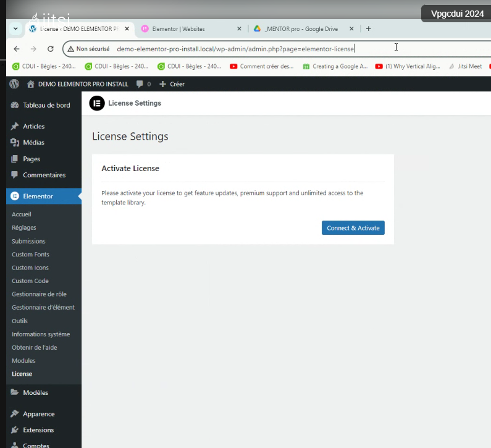Click the Articles pin icon in sidebar

pos(15,127)
